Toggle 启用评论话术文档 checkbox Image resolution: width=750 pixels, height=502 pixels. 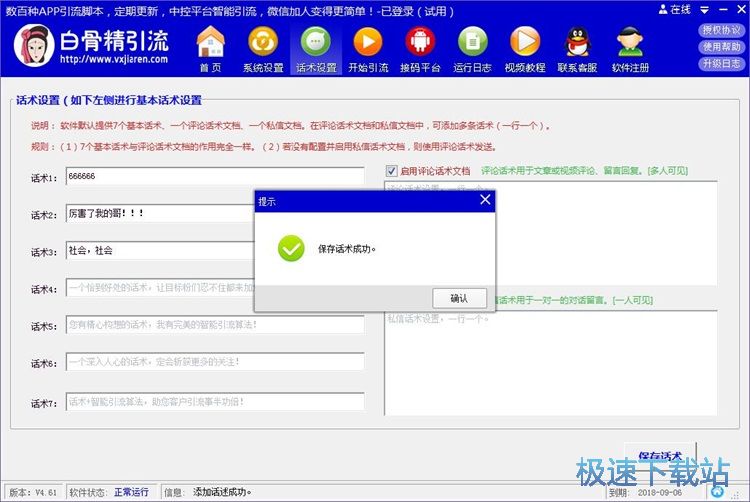(391, 171)
